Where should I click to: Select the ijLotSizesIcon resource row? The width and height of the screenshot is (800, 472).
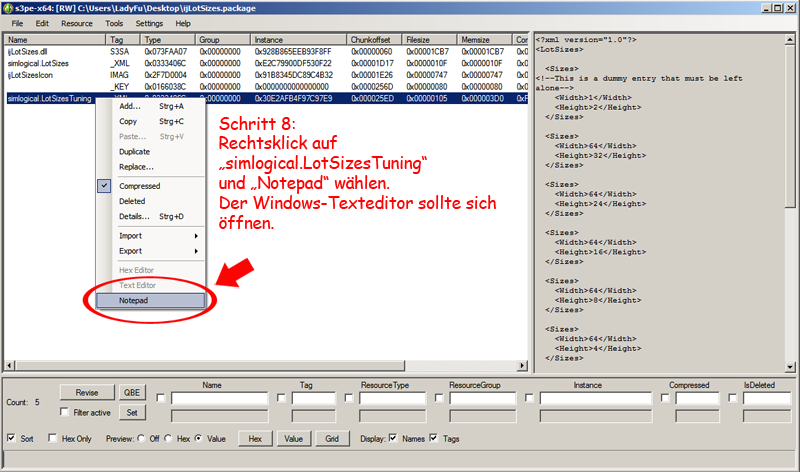click(266, 75)
